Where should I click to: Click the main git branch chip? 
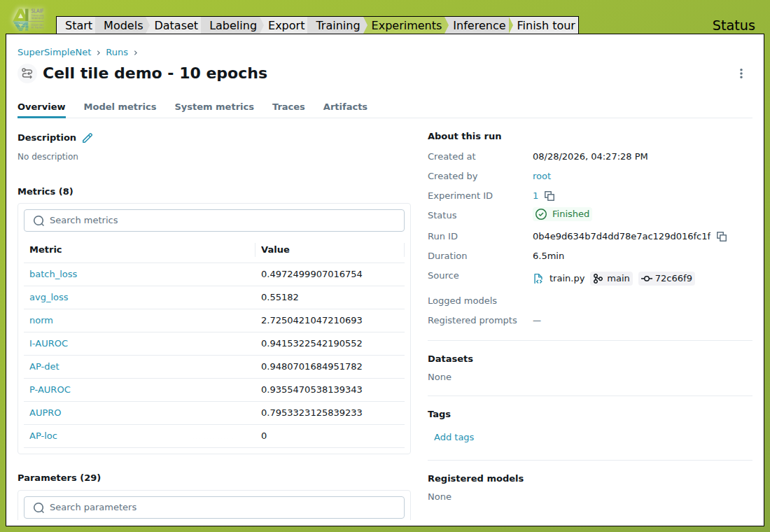611,279
